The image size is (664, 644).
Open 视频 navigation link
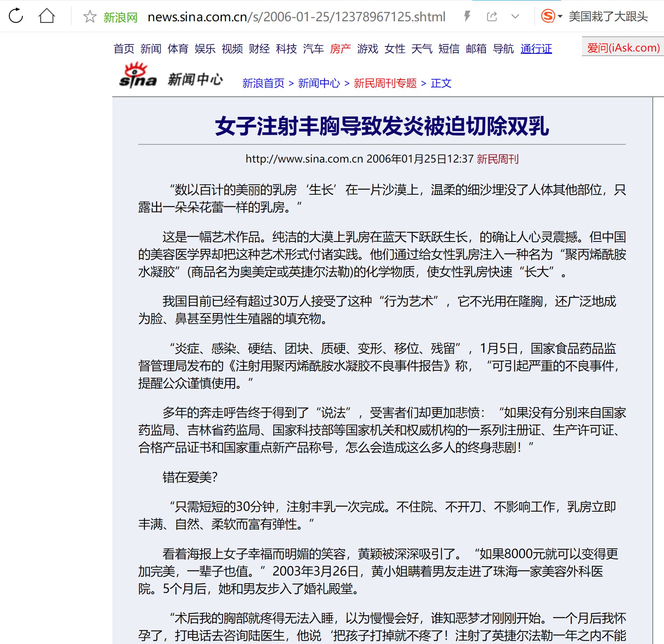(x=232, y=49)
